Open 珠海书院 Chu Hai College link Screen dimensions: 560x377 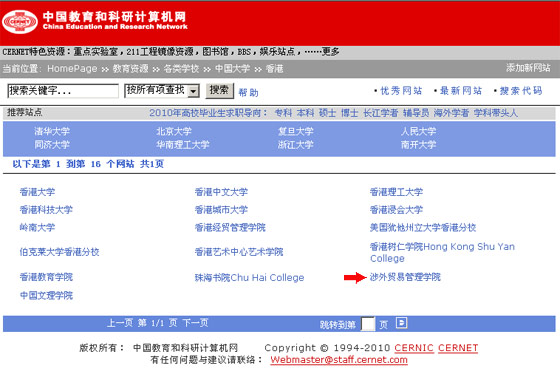coord(249,277)
